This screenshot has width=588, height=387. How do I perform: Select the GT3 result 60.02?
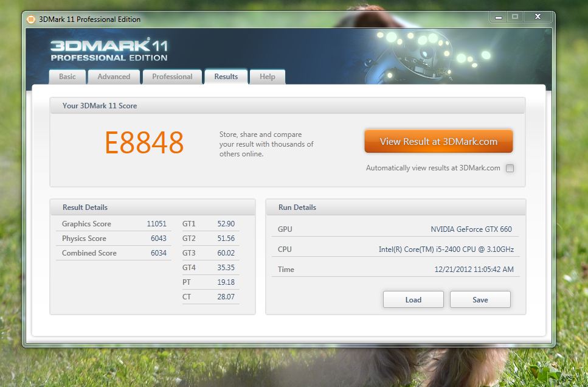(226, 253)
